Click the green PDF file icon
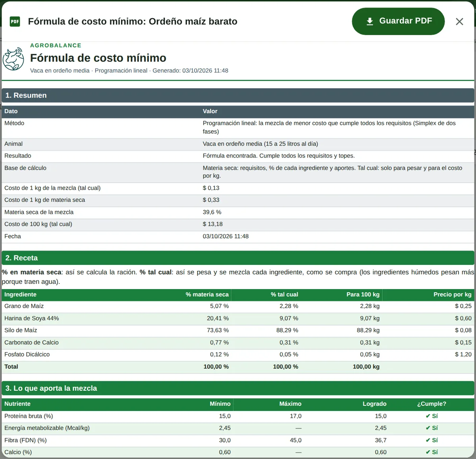This screenshot has width=476, height=459. pyautogui.click(x=15, y=21)
